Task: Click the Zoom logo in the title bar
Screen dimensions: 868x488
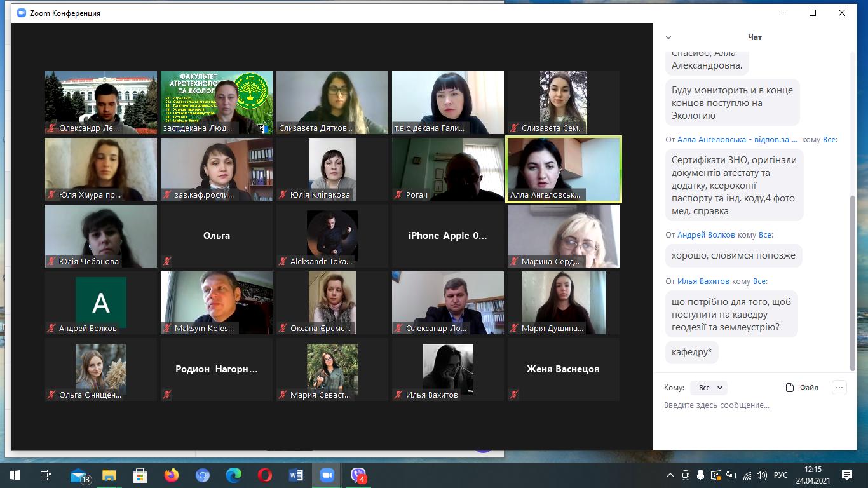Action: point(22,13)
